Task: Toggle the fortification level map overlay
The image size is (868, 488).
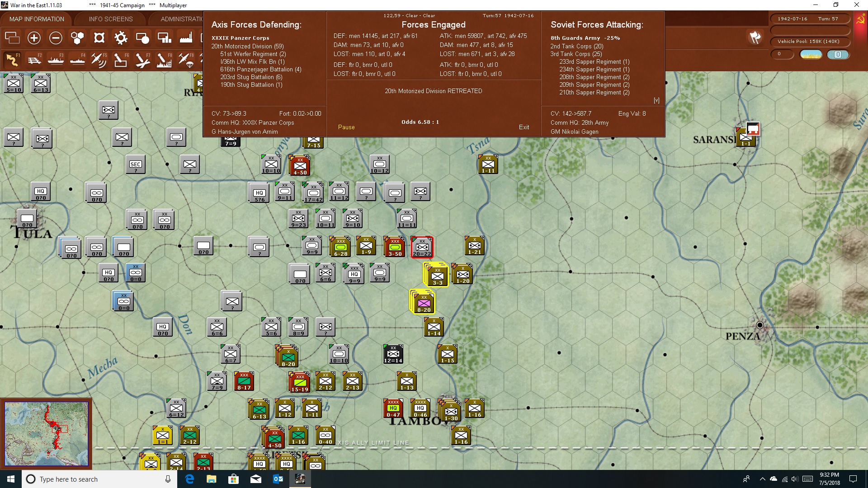Action: point(99,38)
